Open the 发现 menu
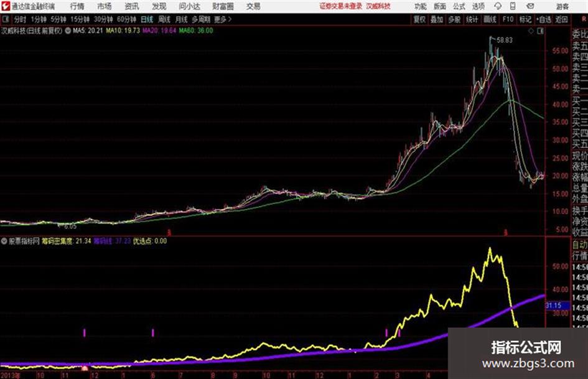The image size is (588, 379). click(159, 6)
